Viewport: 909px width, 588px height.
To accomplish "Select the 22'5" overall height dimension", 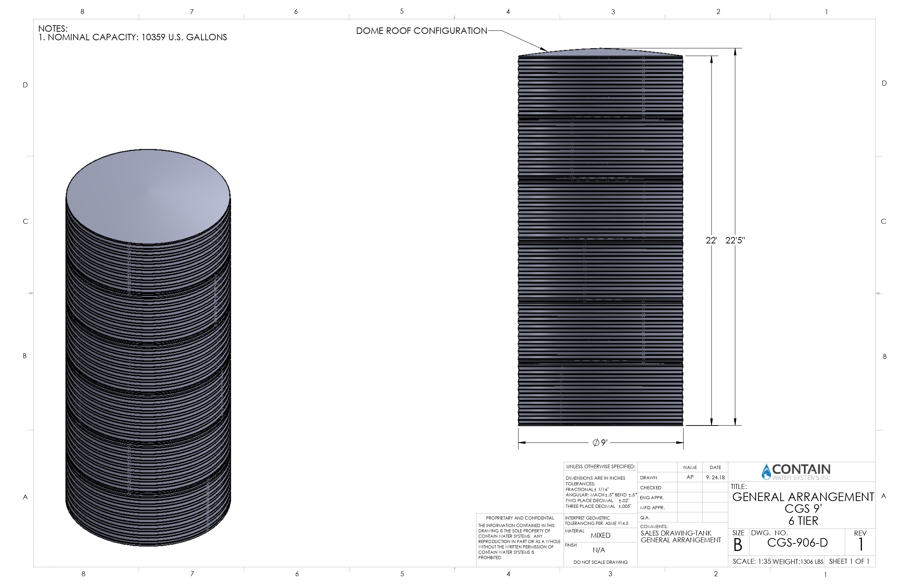I will pyautogui.click(x=735, y=240).
